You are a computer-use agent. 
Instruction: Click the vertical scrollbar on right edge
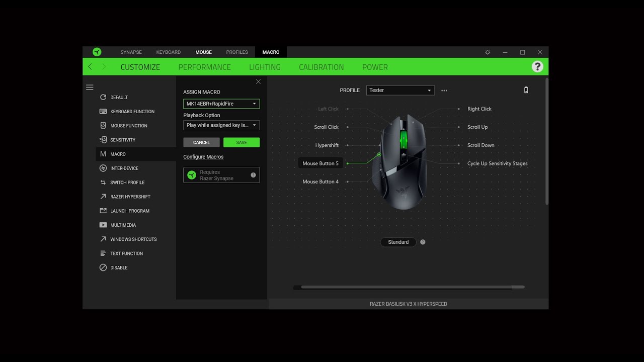pos(546,141)
